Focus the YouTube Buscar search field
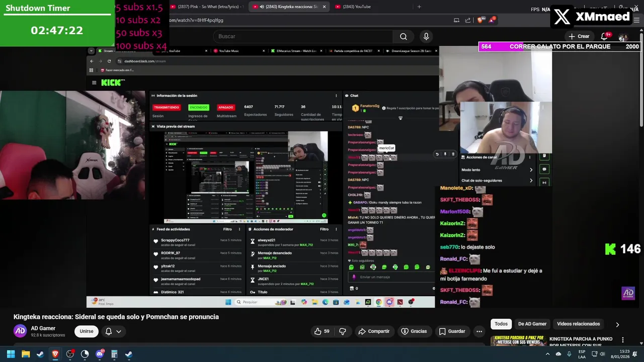644x362 pixels. pyautogui.click(x=303, y=36)
